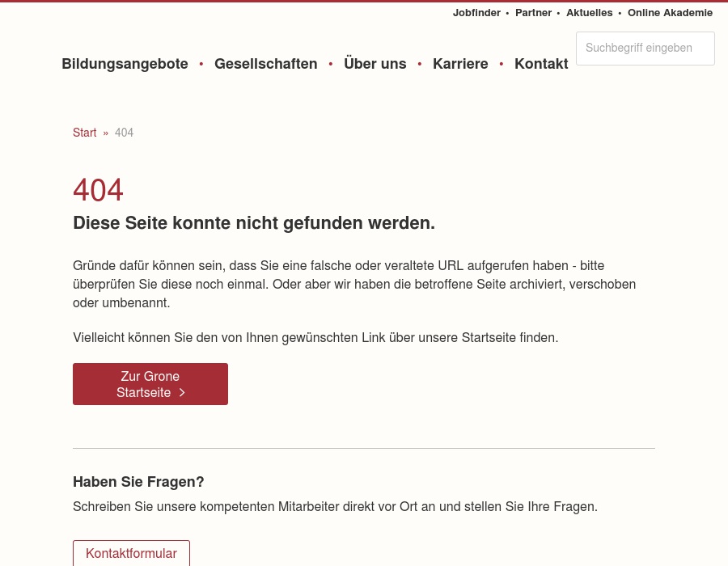
Task: Open the Kontakt navigation item
Action: [541, 64]
